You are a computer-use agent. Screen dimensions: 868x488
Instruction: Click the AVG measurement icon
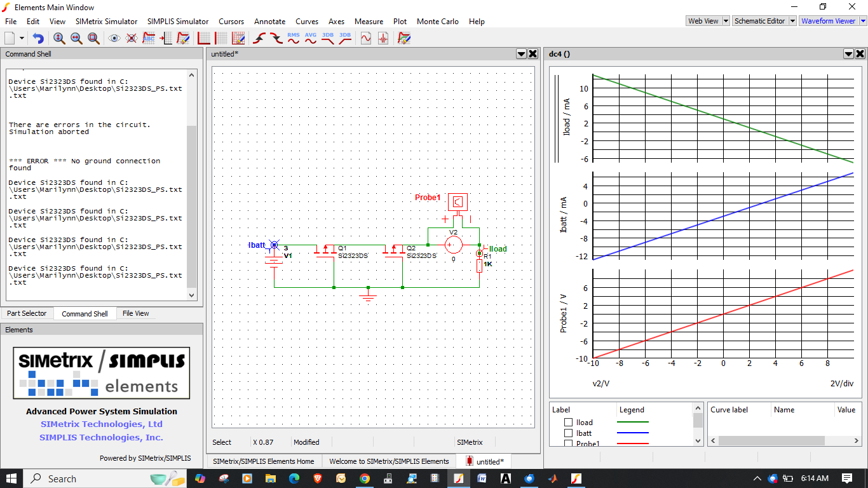tap(311, 38)
